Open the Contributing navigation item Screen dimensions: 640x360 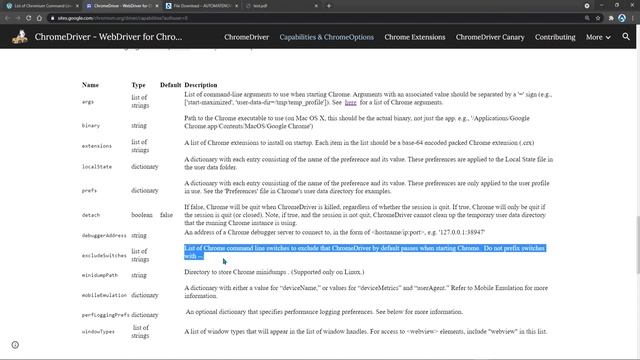(x=555, y=37)
